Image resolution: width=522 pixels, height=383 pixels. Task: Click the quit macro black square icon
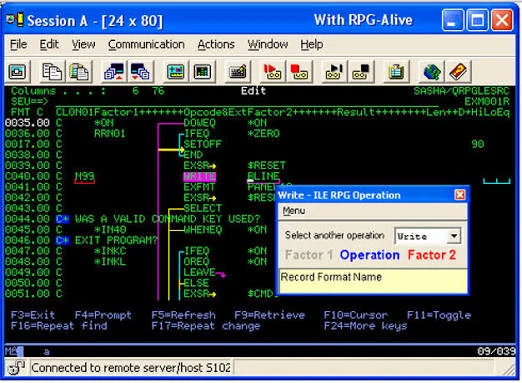pos(361,71)
